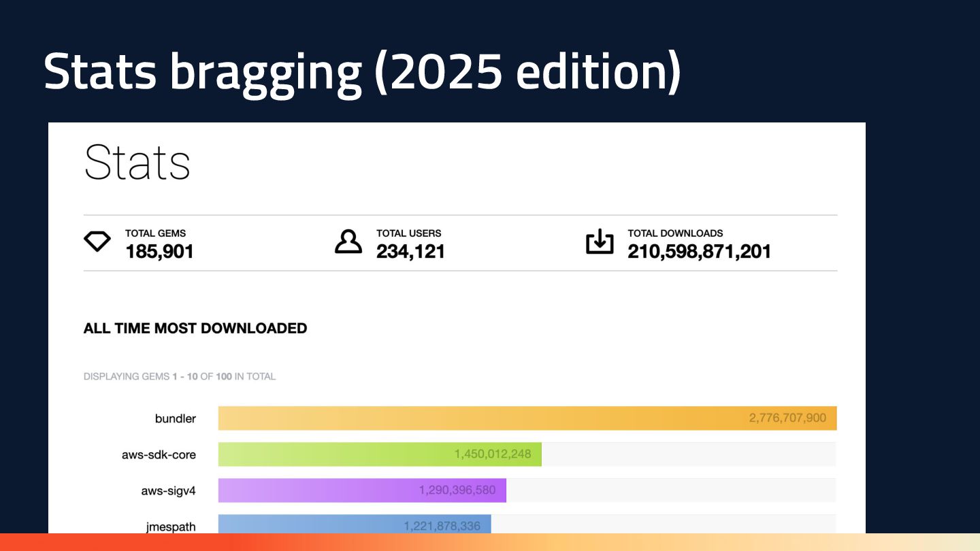The image size is (980, 551).
Task: Click the "TOTAL GEMS" label
Action: click(155, 233)
